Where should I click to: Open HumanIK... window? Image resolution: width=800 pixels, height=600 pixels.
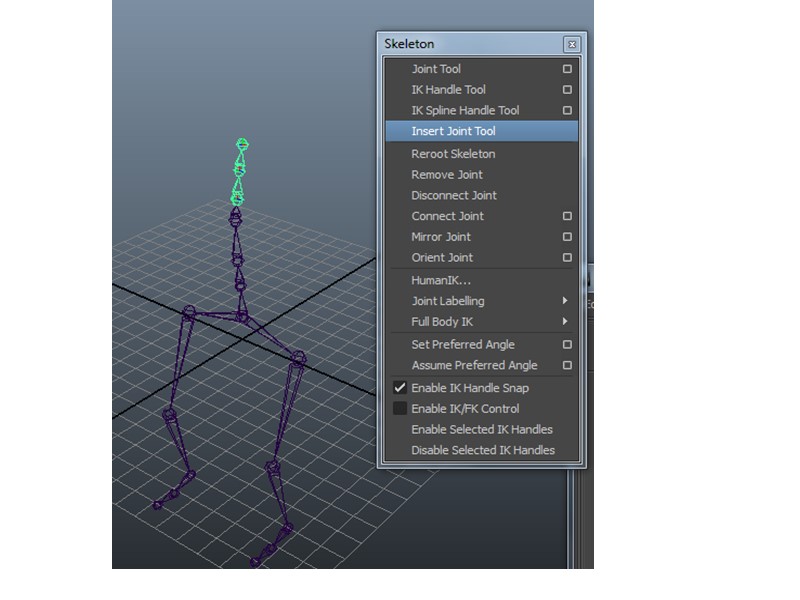[441, 281]
